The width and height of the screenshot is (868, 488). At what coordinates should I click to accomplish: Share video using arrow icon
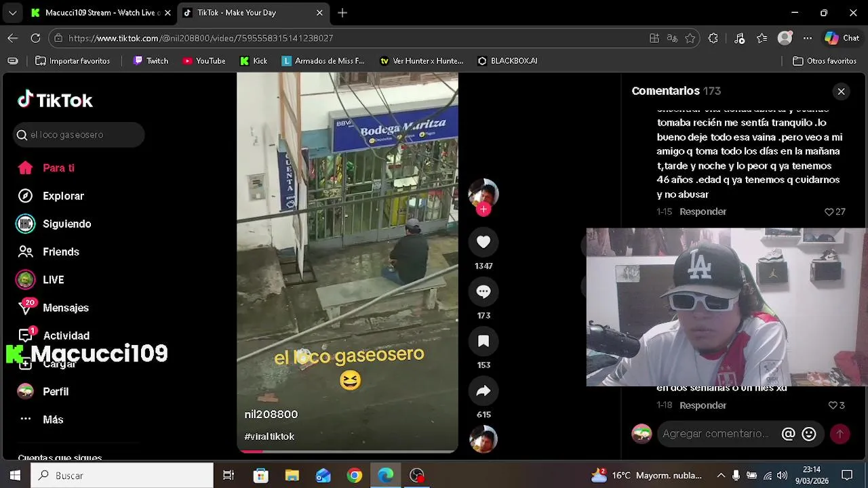tap(484, 390)
